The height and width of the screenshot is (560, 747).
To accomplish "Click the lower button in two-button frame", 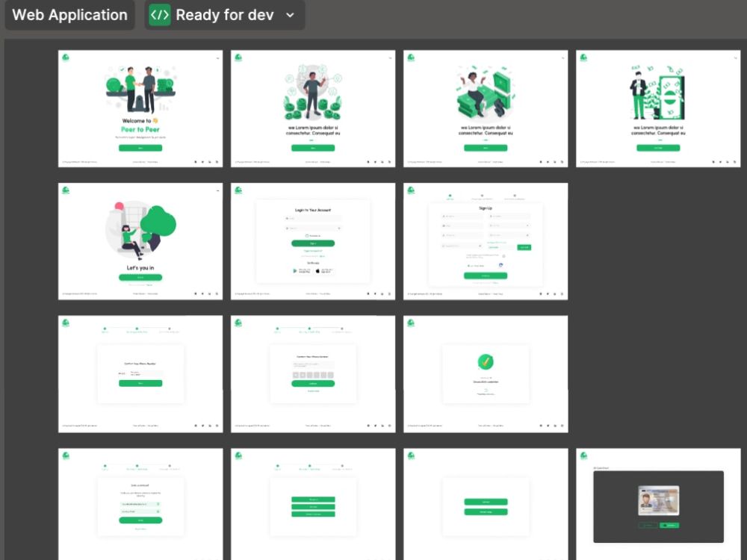I will pos(486,512).
